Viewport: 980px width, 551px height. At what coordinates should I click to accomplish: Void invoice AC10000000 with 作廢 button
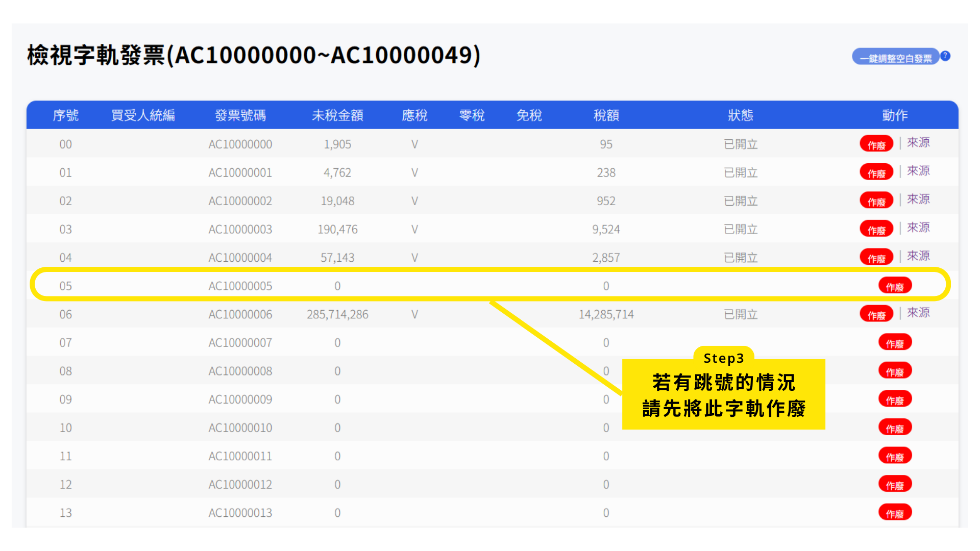click(876, 144)
